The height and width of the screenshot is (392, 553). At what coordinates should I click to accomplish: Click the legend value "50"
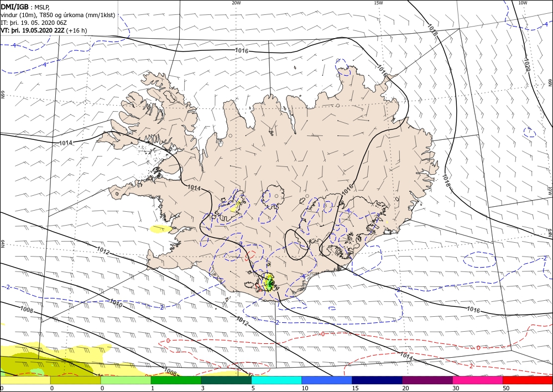tap(506, 388)
